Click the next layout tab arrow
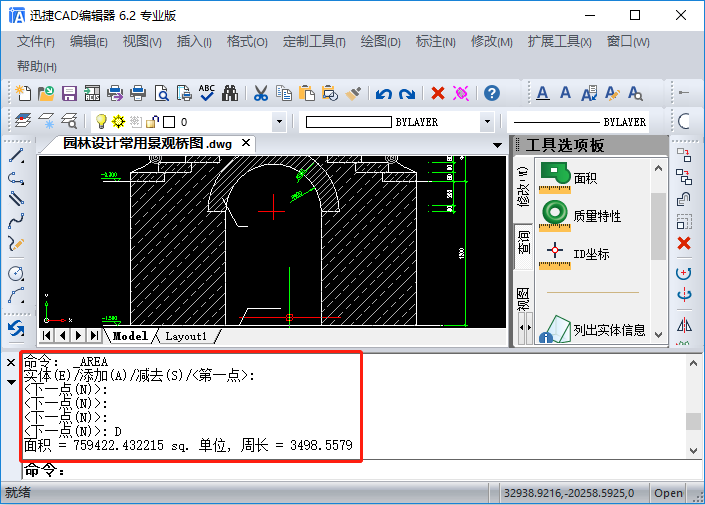The width and height of the screenshot is (705, 505). pyautogui.click(x=78, y=335)
